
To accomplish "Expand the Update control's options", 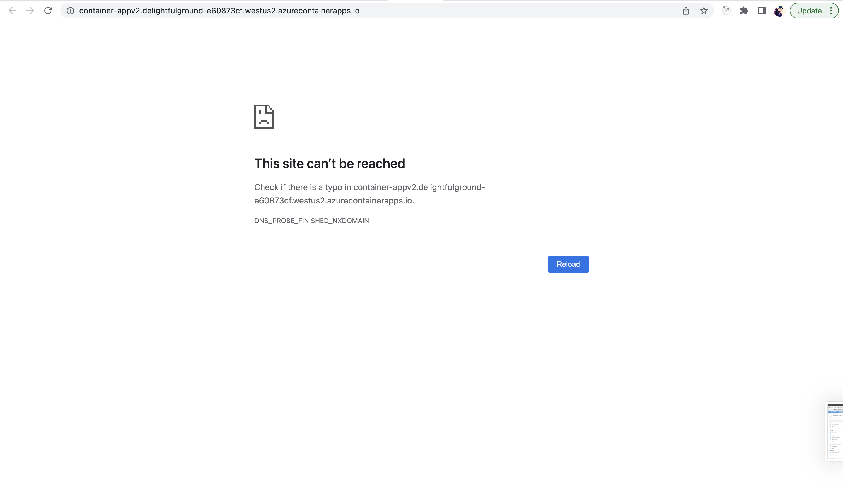I will coord(831,11).
